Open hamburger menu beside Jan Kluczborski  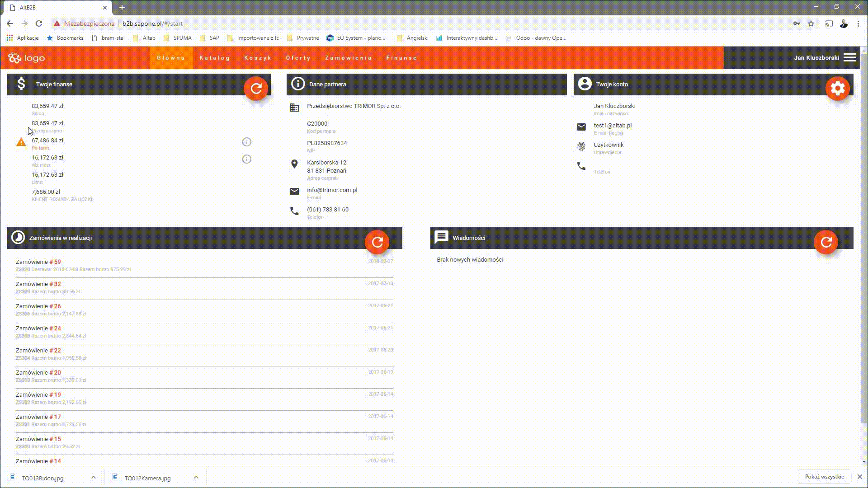(850, 58)
